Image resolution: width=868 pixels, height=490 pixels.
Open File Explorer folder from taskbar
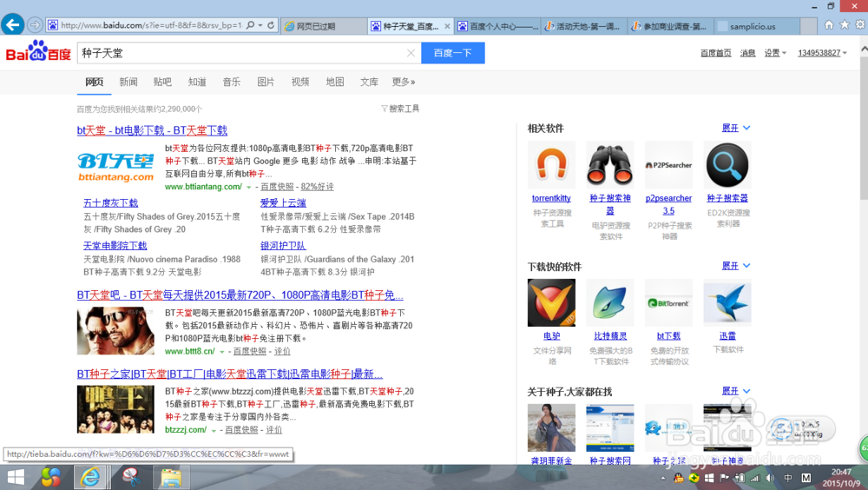(171, 477)
